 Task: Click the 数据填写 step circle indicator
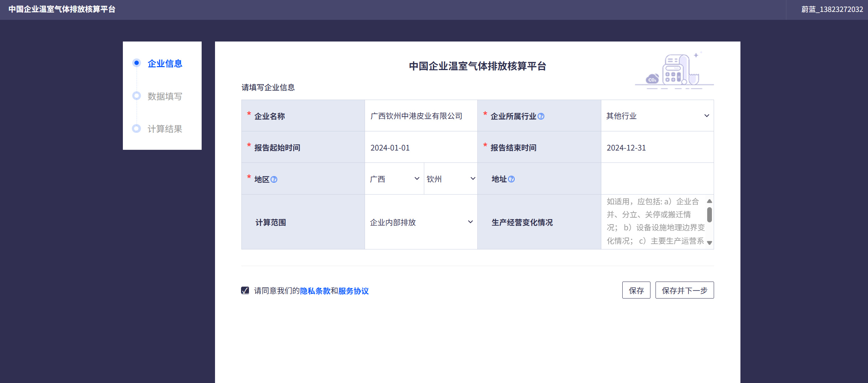point(137,96)
